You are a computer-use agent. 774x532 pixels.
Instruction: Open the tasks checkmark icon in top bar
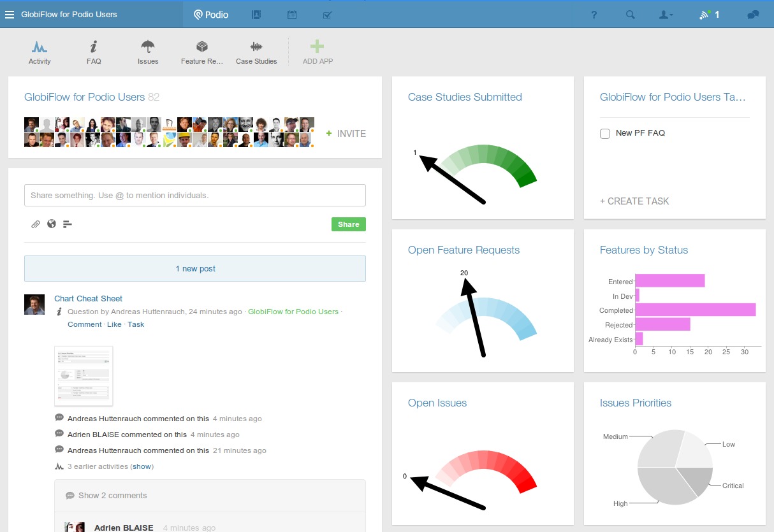click(327, 14)
